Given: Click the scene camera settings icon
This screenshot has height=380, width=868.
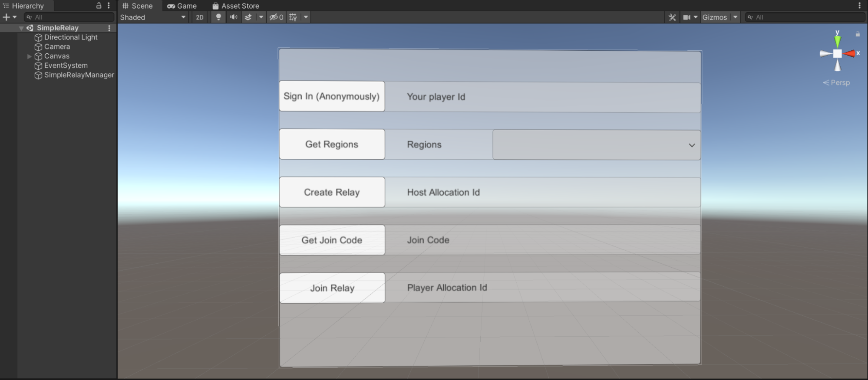Looking at the screenshot, I should [686, 17].
